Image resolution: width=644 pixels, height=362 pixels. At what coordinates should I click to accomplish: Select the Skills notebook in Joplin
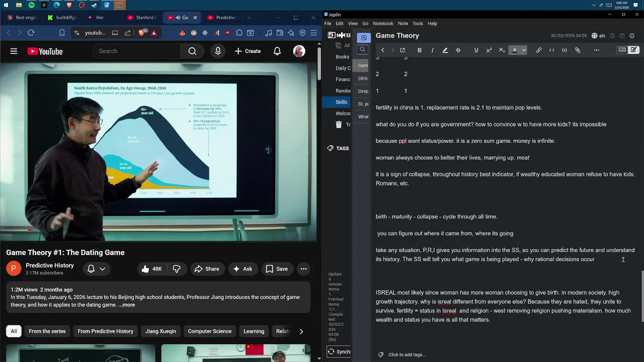[337, 102]
